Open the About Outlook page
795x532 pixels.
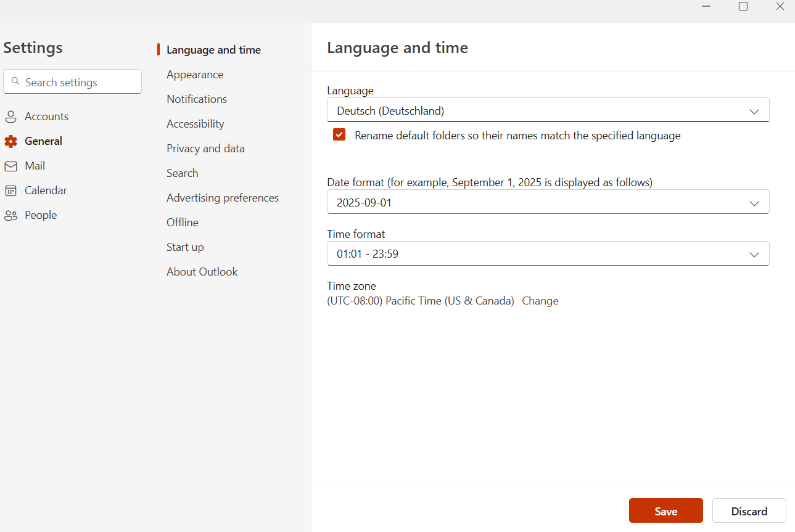click(x=202, y=272)
